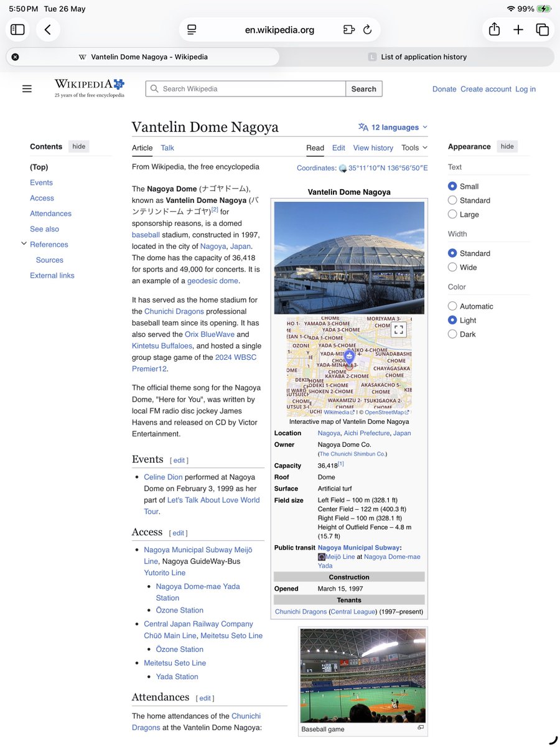Enlarge the Baseball game thumbnail icon

(421, 727)
